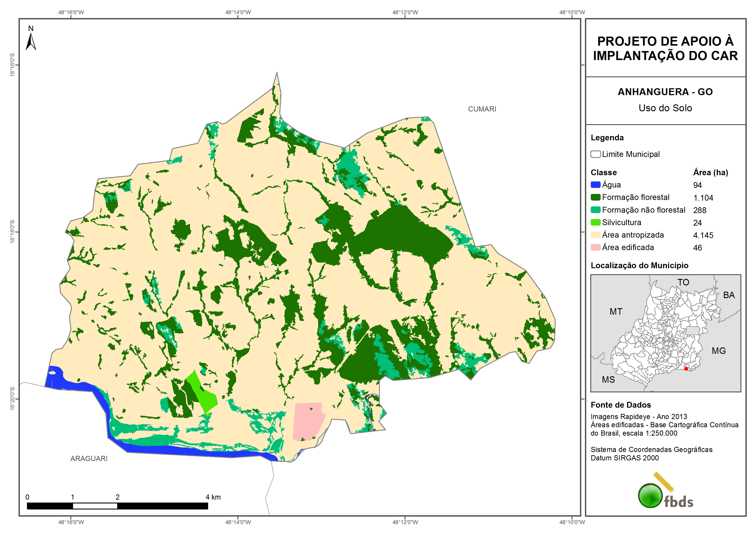Click the MG state label in inset
Screen dimensions: 756x534
coord(719,351)
